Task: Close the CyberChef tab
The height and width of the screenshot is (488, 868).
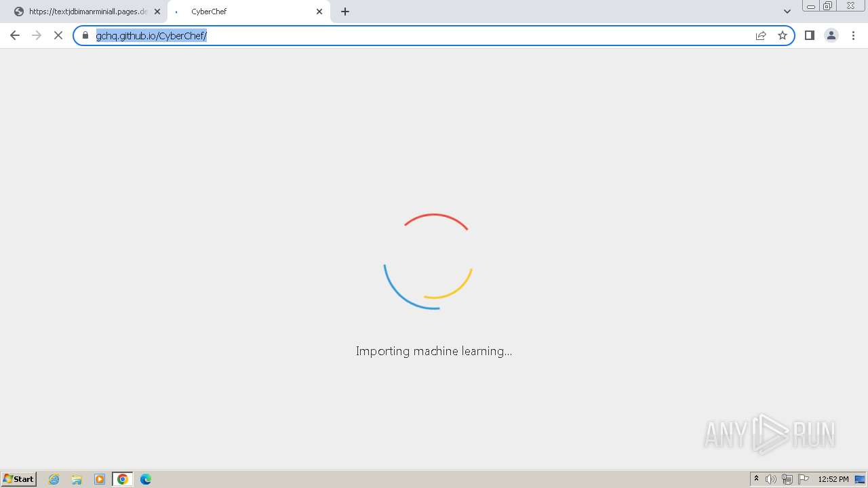Action: (319, 12)
